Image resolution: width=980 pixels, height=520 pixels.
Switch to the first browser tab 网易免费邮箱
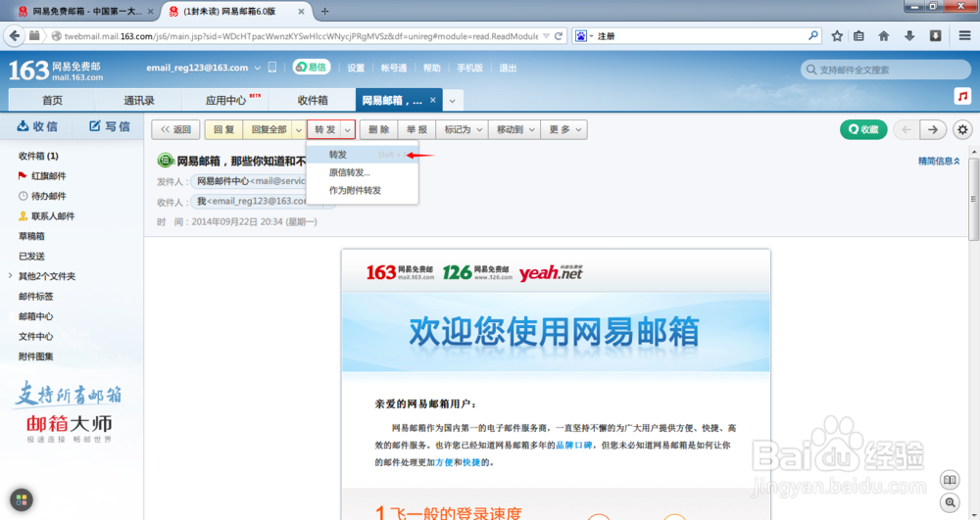click(x=86, y=11)
